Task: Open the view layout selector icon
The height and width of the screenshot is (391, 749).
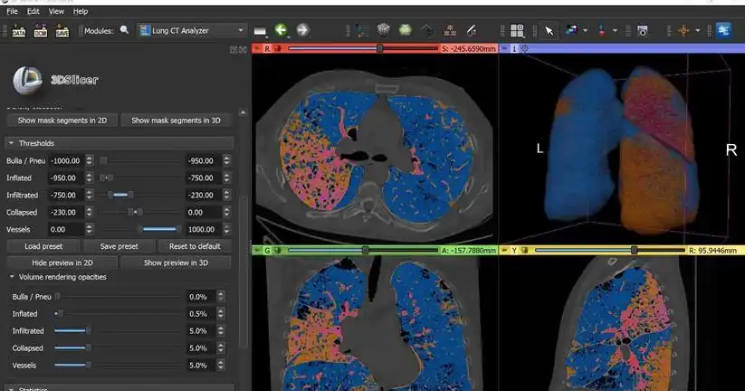Action: (517, 31)
